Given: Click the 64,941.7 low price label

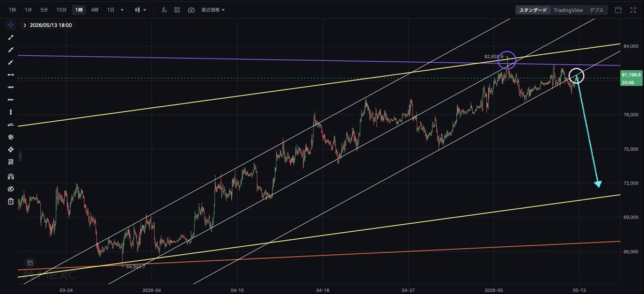Looking at the screenshot, I should point(136,266).
